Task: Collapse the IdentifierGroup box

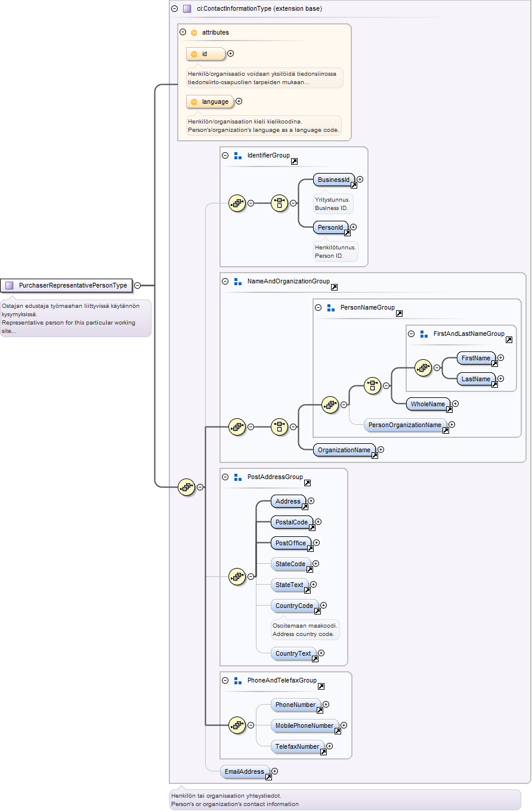Action: [225, 155]
